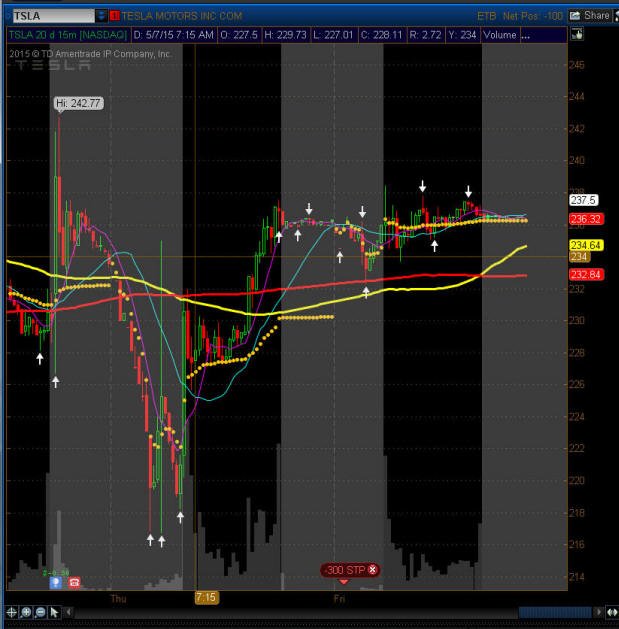Zoom in using the magnifier plus icon
The height and width of the screenshot is (629, 619).
pyautogui.click(x=26, y=612)
